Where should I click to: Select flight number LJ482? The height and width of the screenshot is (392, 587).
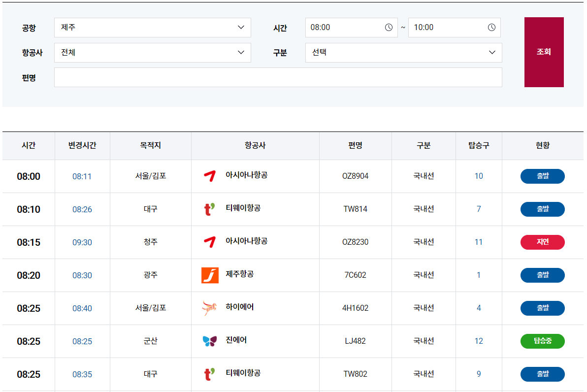[355, 341]
